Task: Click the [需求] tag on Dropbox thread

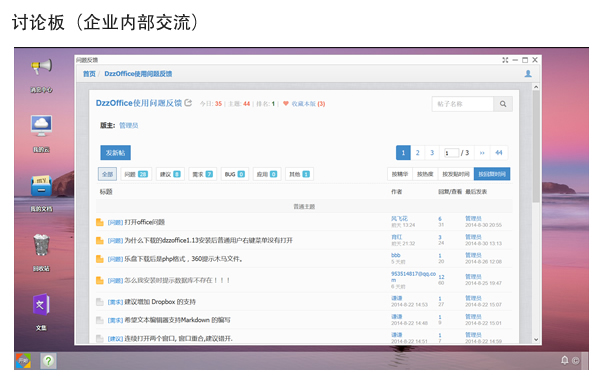Action: pyautogui.click(x=115, y=302)
